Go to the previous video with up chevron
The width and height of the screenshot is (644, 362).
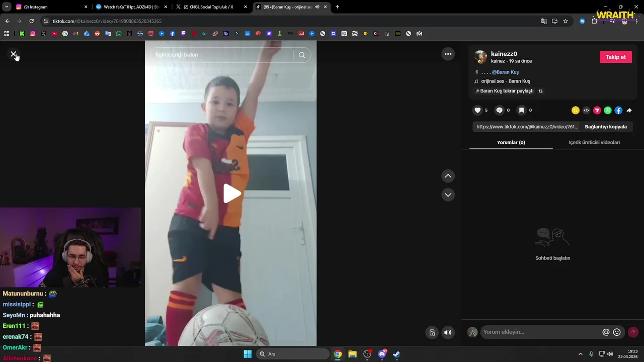pyautogui.click(x=448, y=176)
